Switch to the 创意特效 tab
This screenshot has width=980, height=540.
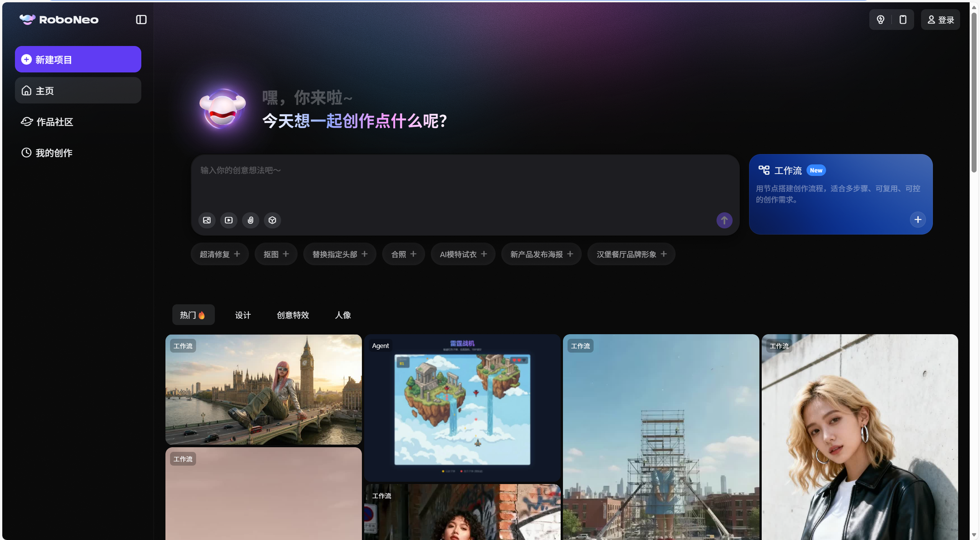point(293,315)
